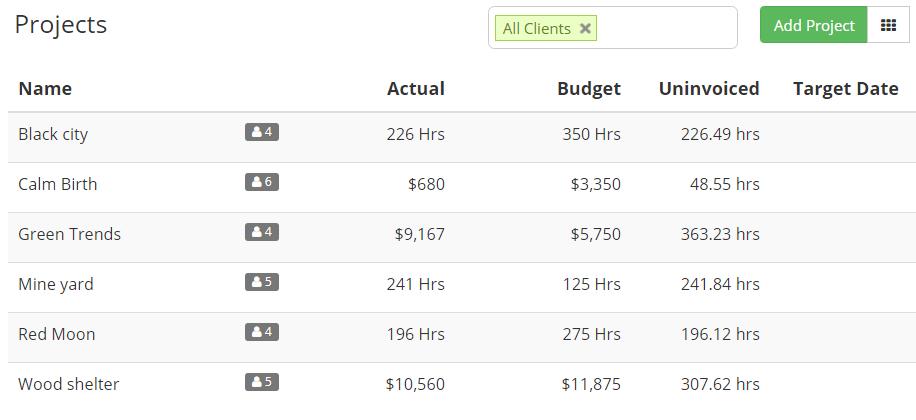Sort by the Target Date column header

point(845,89)
